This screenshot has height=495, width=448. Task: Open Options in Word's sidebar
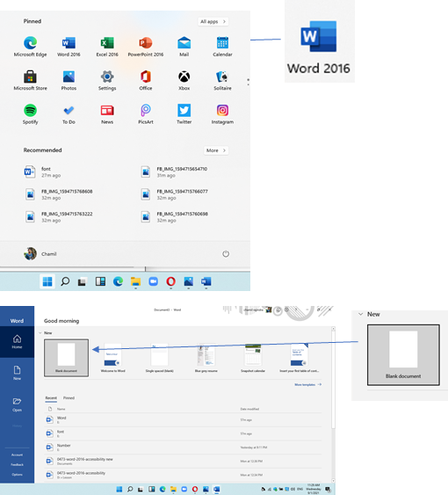tap(17, 475)
